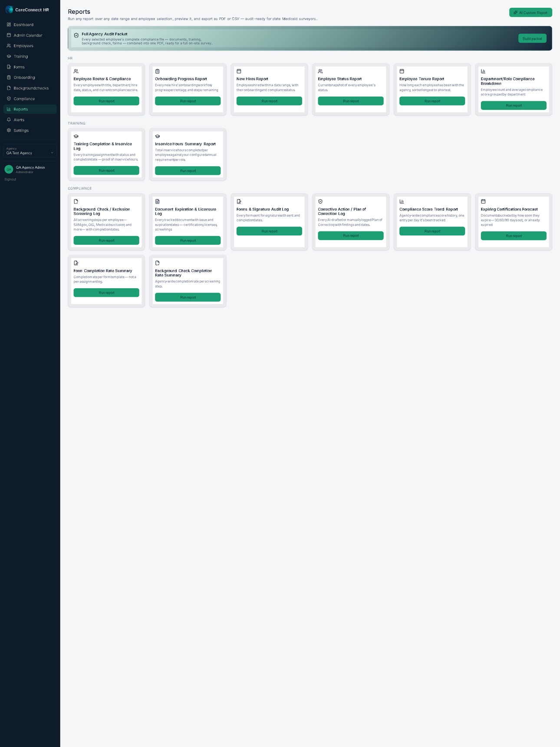The height and width of the screenshot is (747, 560).
Task: Click the Settings gear icon in sidebar
Action: pos(9,130)
